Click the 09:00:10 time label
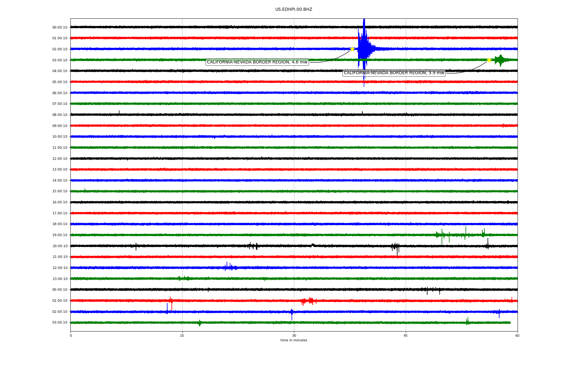The image size is (588, 368). point(60,126)
